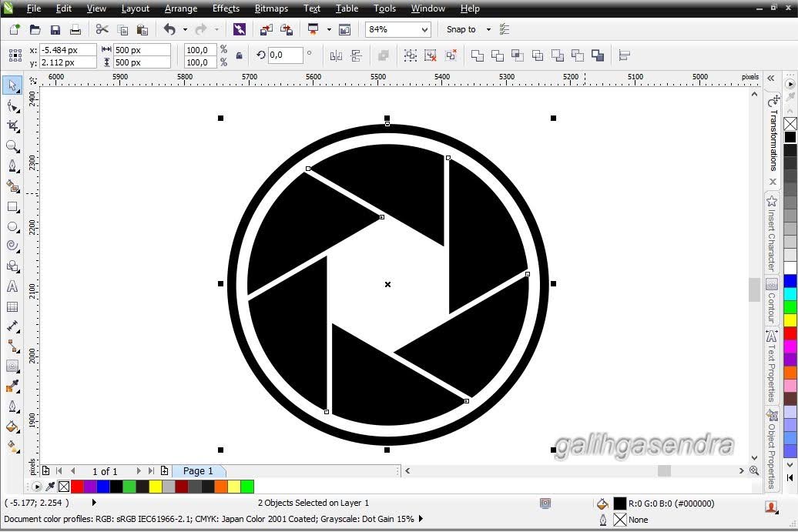
Task: Select the Pick tool
Action: [12, 85]
